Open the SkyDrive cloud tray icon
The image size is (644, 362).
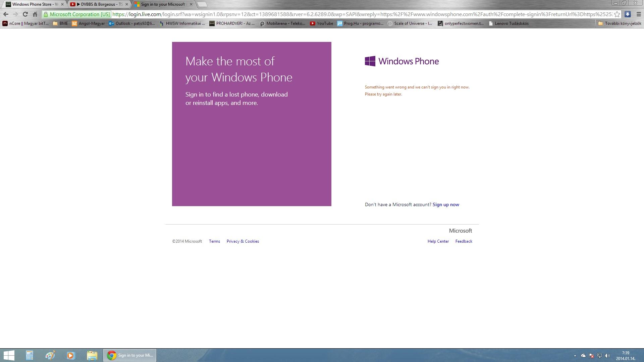pyautogui.click(x=583, y=356)
